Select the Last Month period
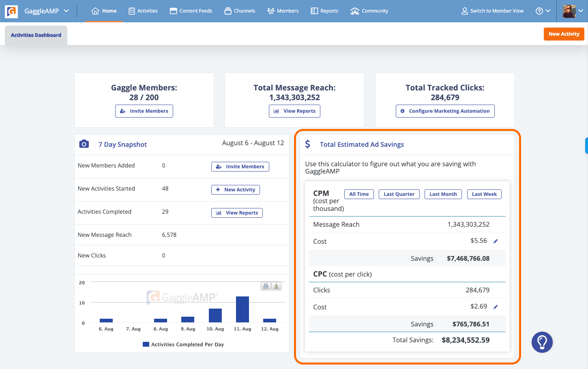 [x=443, y=194]
